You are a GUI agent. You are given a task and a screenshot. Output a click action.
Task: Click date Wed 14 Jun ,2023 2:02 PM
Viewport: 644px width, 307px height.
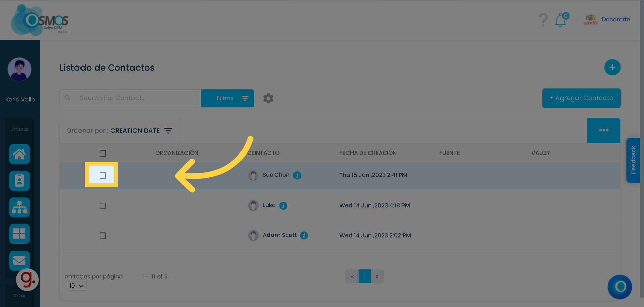(x=375, y=235)
